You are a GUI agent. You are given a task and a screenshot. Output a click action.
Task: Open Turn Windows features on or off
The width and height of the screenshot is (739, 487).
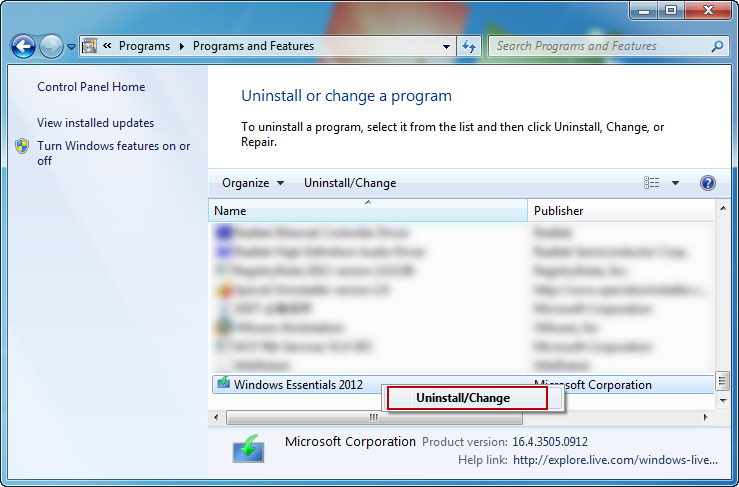tap(114, 153)
